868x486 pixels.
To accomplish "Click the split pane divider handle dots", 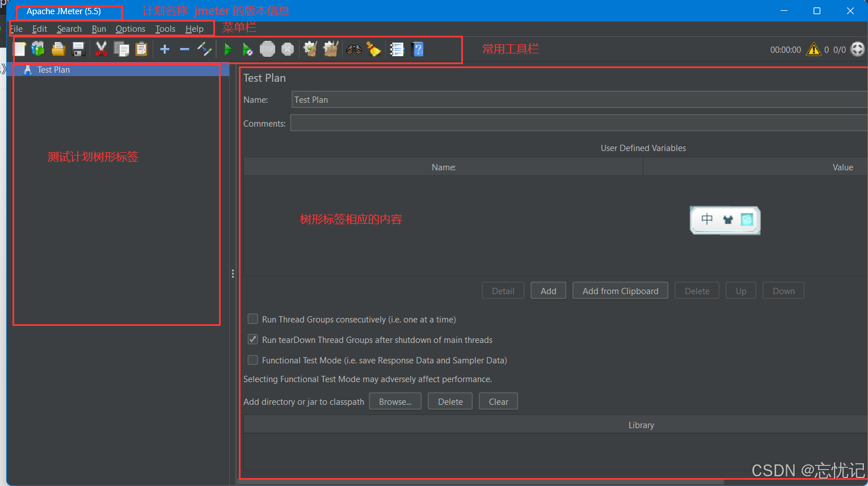I will coord(233,274).
